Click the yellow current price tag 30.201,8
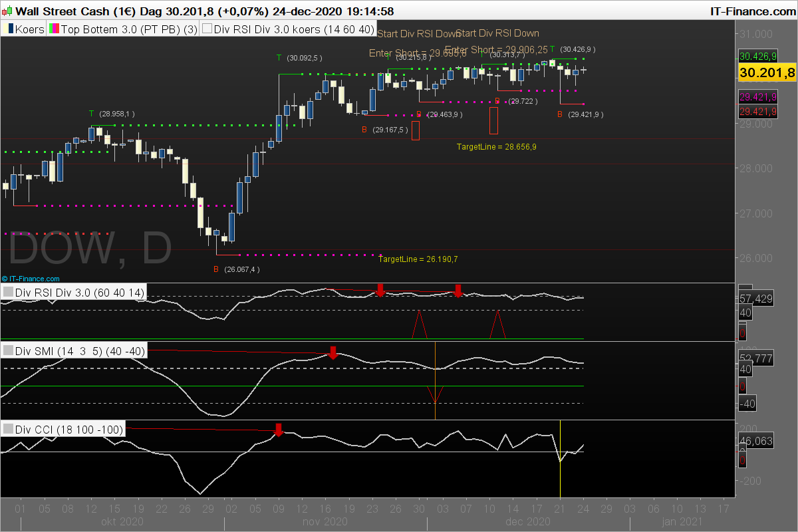This screenshot has width=798, height=532. [x=767, y=72]
